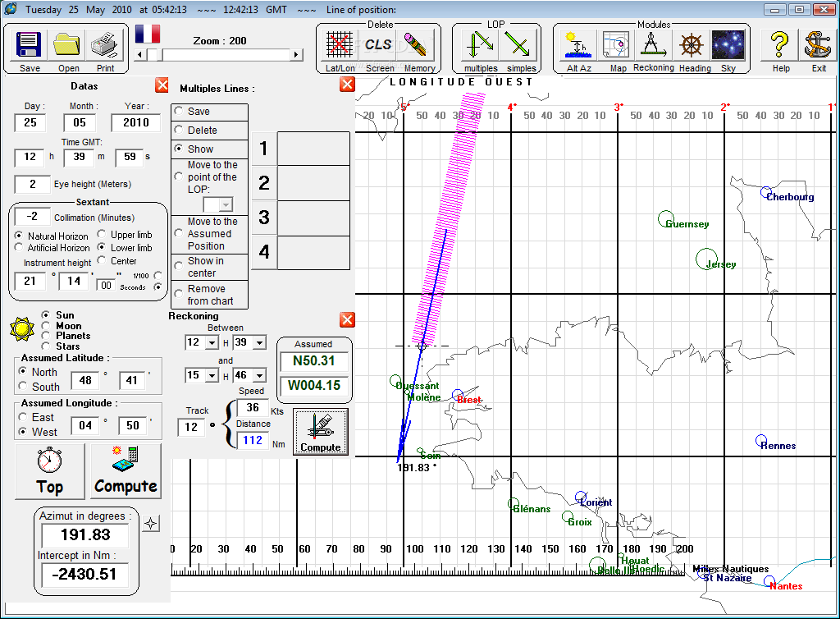This screenshot has height=619, width=840.
Task: Click zoom scrollbar left arrow
Action: [139, 55]
